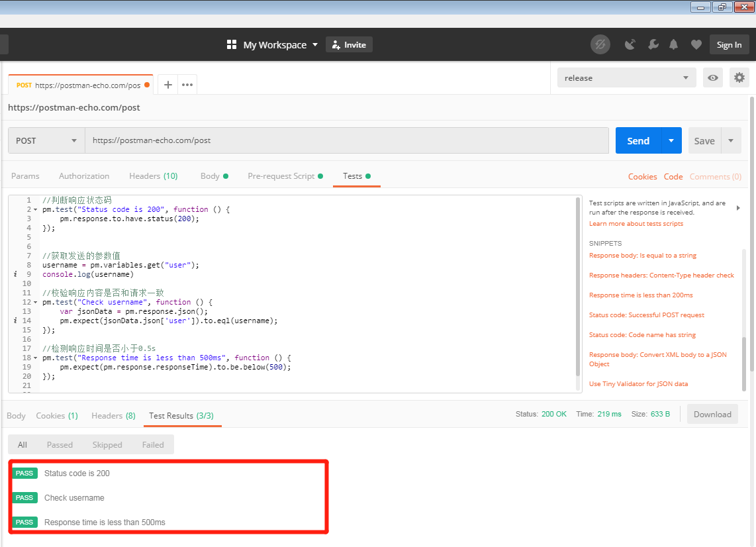Screen dimensions: 756x547
Task: Switch to the request Body tab
Action: [x=214, y=176]
